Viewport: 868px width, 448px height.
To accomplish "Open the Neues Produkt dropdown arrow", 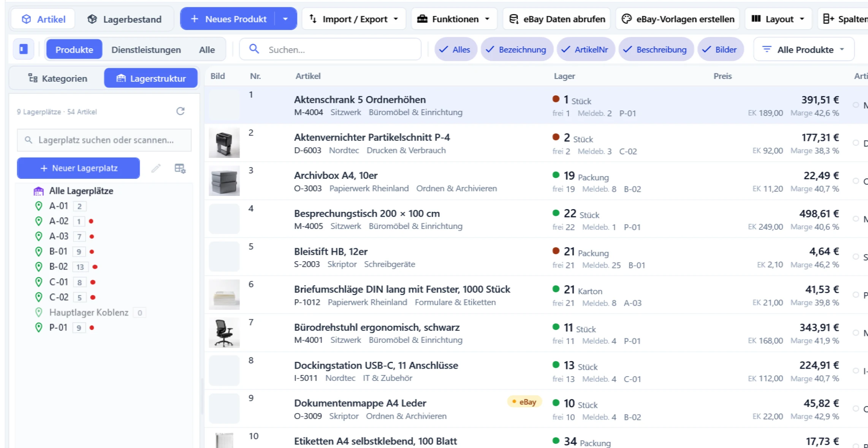I will (x=285, y=19).
